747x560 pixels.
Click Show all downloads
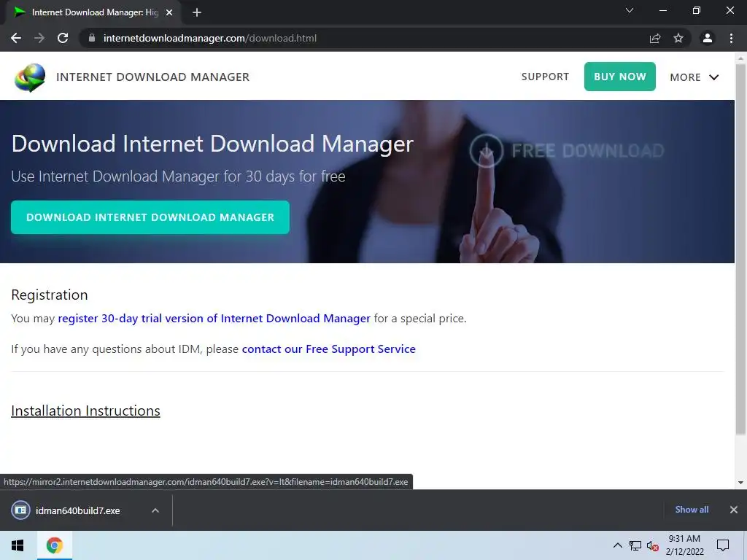point(692,510)
